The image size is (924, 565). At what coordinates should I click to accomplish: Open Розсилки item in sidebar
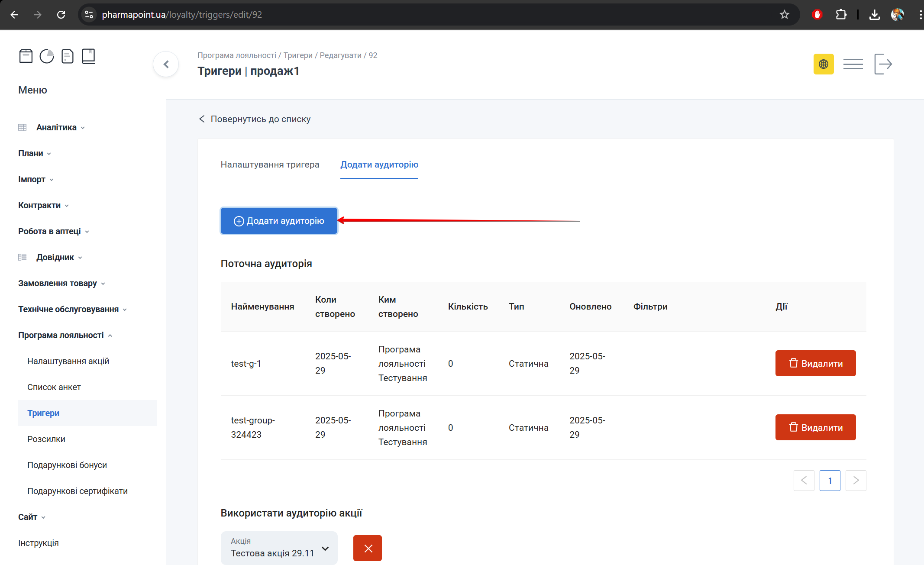click(46, 439)
